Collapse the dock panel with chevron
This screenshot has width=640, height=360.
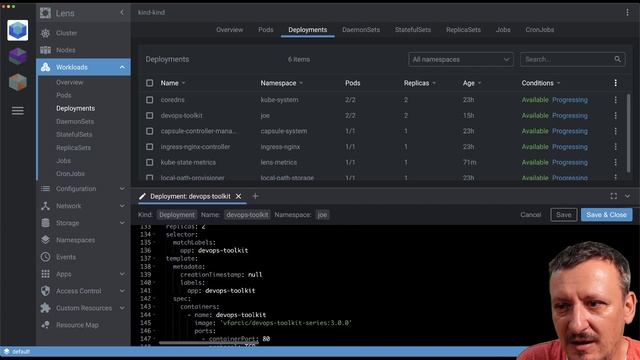coord(627,196)
